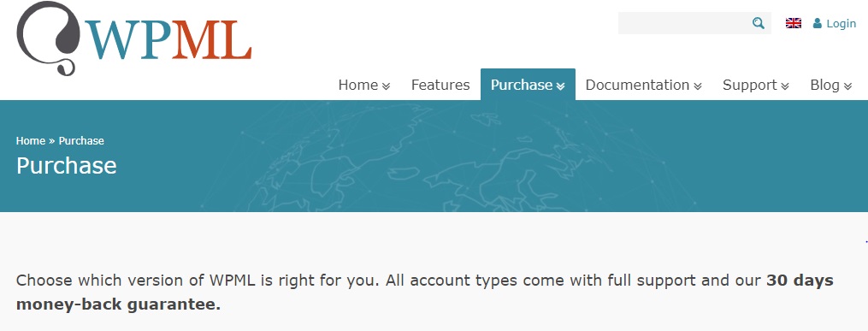Click the WPML wordmark text logo
Screen dimensions: 868x331
(168, 40)
